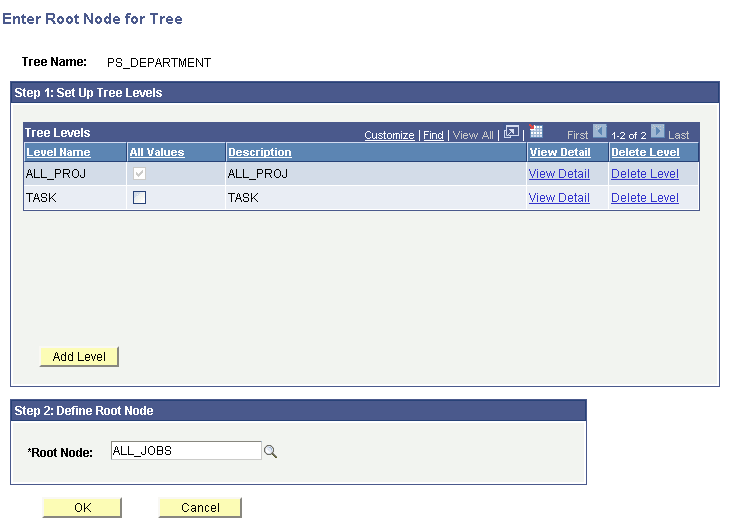The image size is (730, 526).
Task: Toggle All Values checkbox for ALL_PROJ
Action: tap(139, 174)
